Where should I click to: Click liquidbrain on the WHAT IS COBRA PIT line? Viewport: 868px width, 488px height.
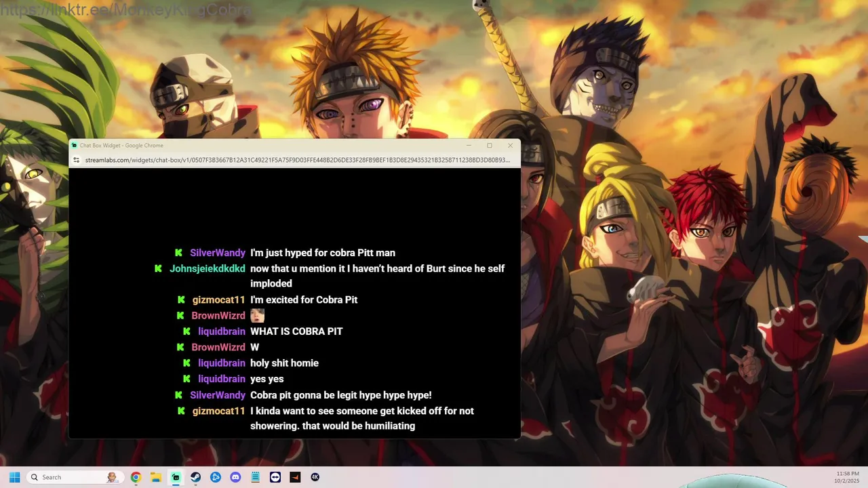[x=222, y=331]
